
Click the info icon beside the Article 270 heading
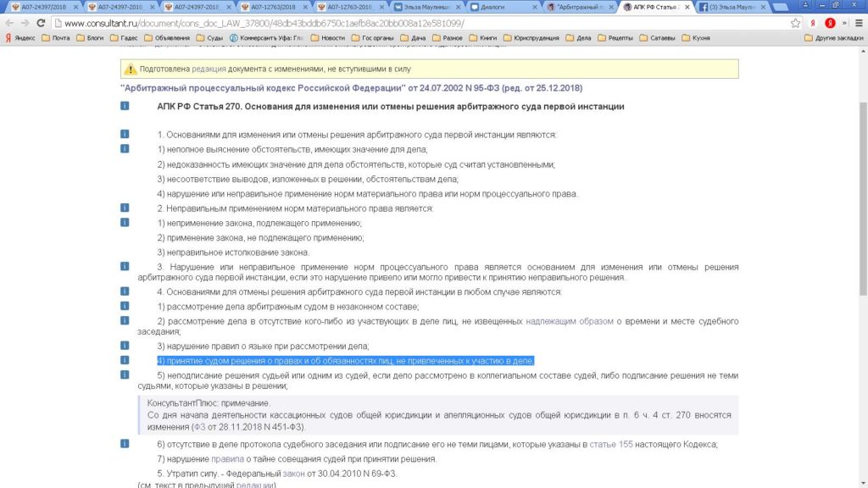tap(125, 107)
